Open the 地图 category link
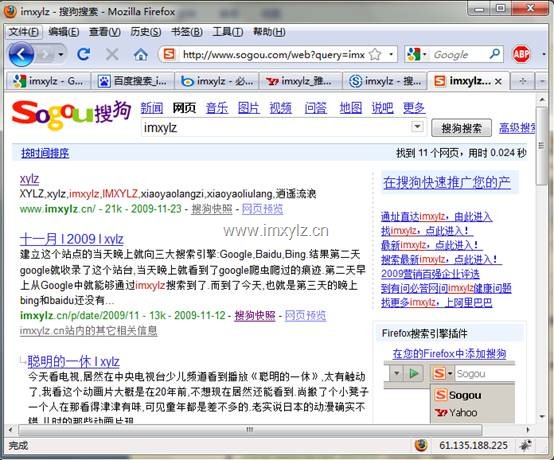The height and width of the screenshot is (460, 554). point(350,108)
